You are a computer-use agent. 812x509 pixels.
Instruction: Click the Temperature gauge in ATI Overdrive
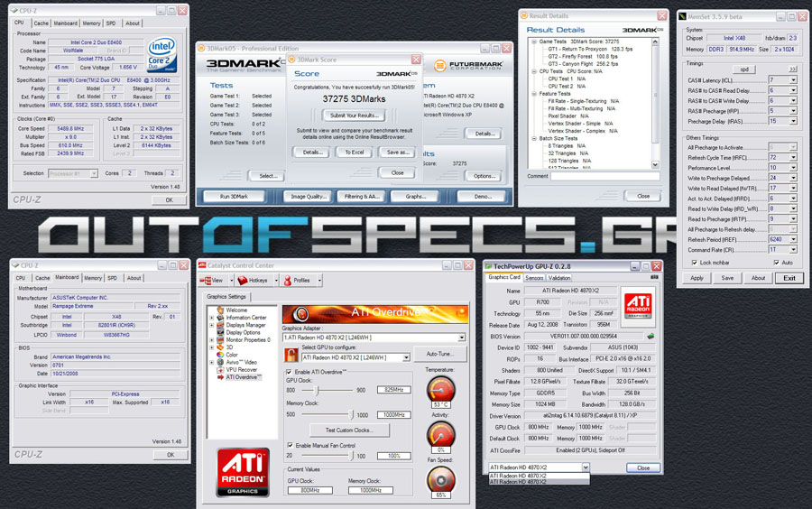[440, 390]
